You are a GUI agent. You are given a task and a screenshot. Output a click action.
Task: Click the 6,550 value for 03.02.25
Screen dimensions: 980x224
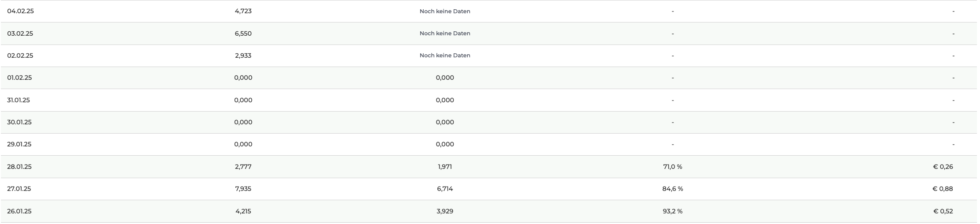(x=243, y=34)
